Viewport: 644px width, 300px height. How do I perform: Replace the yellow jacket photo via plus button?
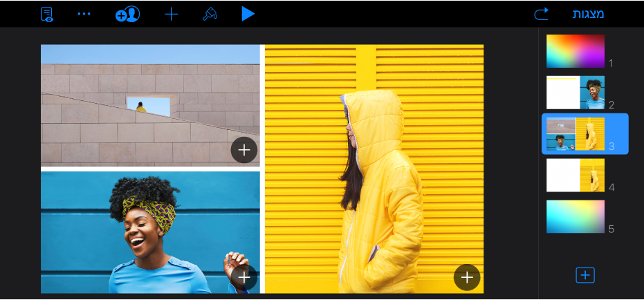click(467, 277)
